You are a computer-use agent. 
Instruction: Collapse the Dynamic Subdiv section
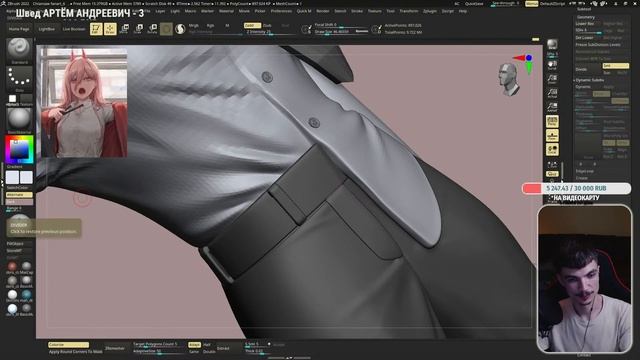click(589, 80)
